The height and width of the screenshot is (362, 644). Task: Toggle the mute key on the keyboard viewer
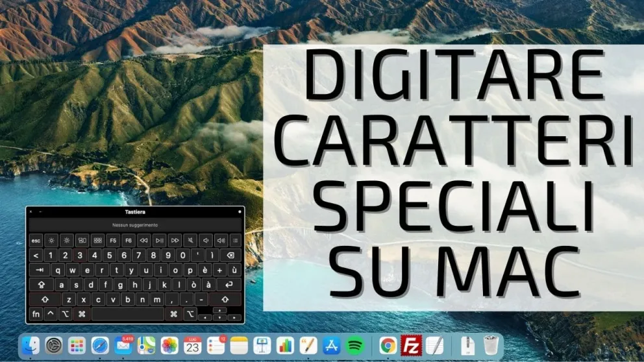click(190, 241)
